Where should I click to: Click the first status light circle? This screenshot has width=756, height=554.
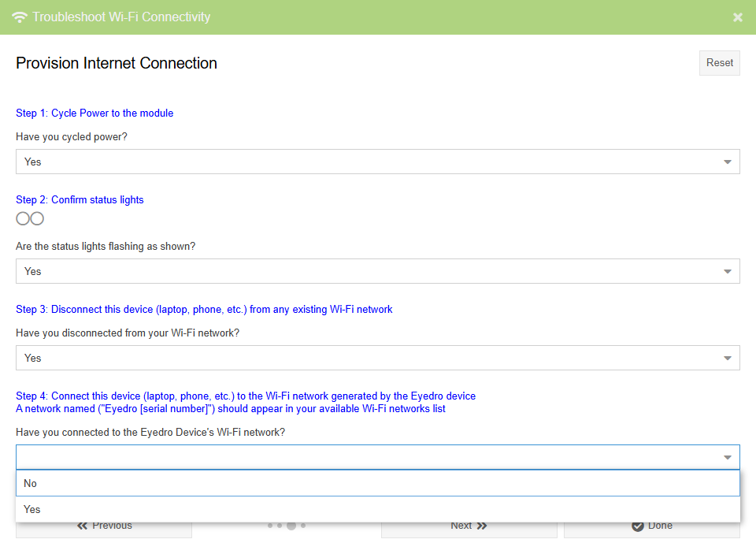[x=23, y=218]
